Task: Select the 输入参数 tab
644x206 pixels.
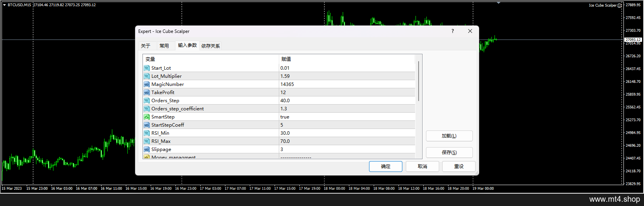Action: pyautogui.click(x=187, y=45)
